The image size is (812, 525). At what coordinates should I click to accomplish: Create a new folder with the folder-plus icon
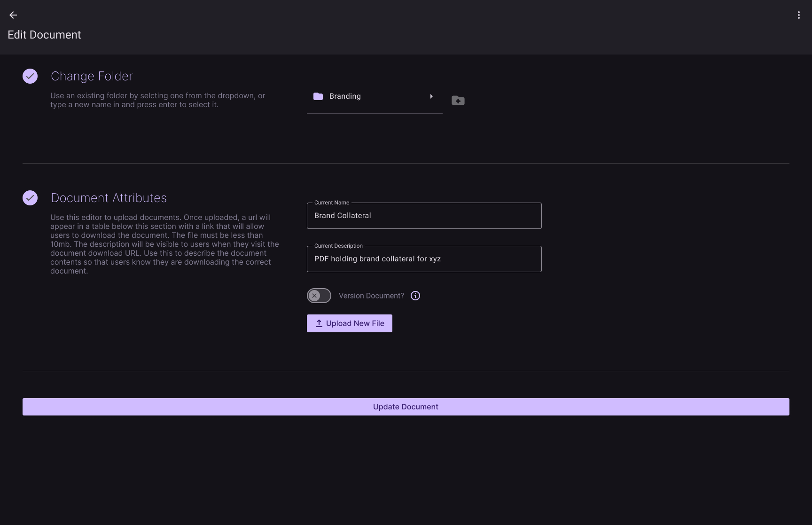(458, 101)
